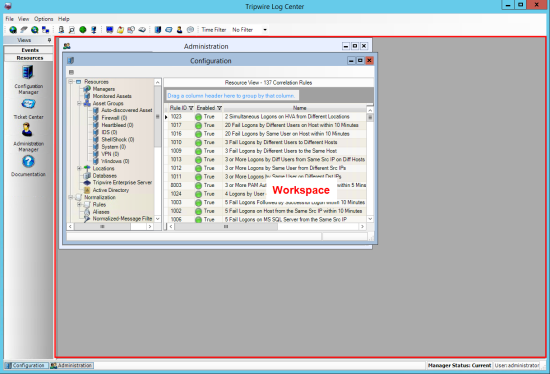
Task: Open the Rule ID column filter funnel
Action: tap(191, 108)
